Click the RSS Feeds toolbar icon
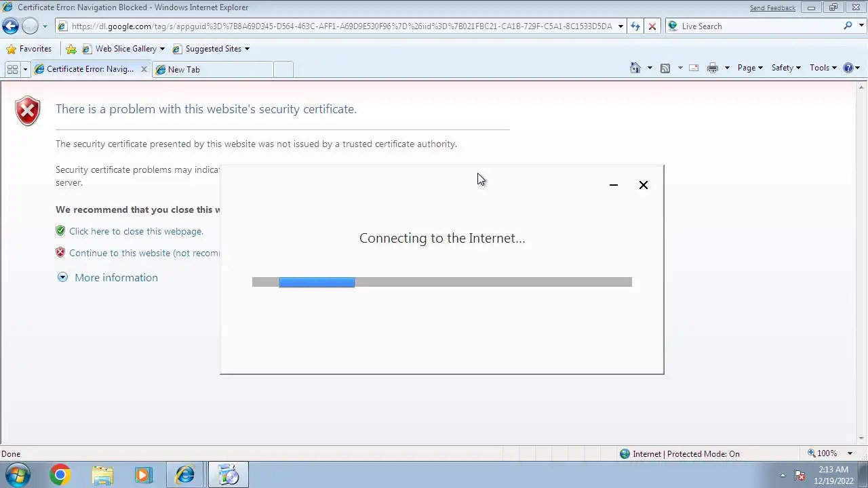The height and width of the screenshot is (488, 868). [665, 68]
